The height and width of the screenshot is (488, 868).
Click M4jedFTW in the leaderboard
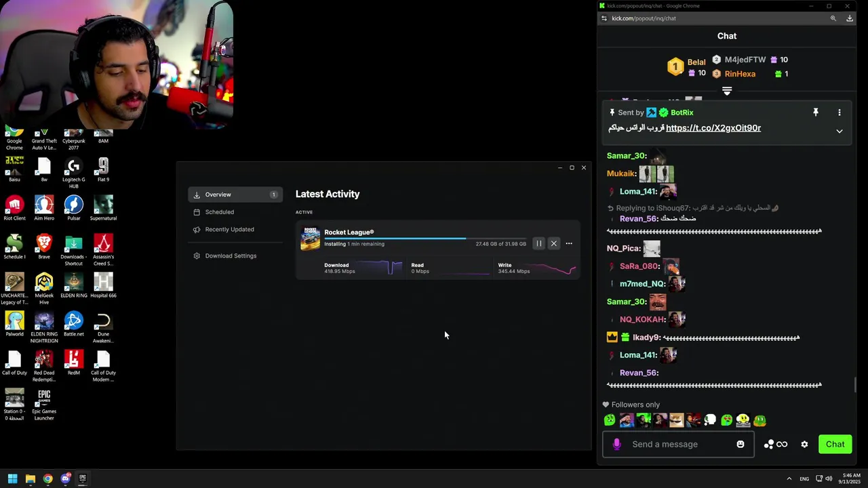[745, 60]
